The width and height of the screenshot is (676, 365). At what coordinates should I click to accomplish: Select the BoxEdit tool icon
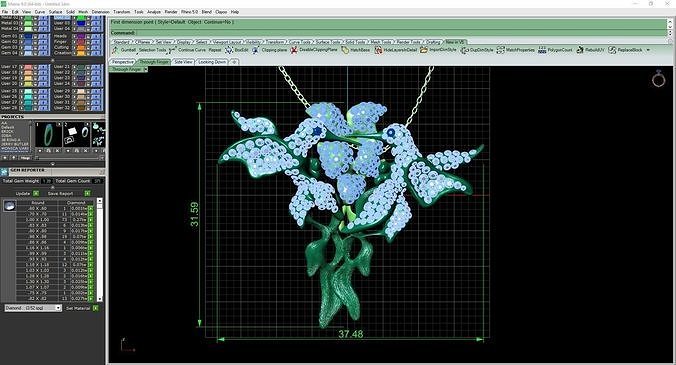(x=229, y=50)
